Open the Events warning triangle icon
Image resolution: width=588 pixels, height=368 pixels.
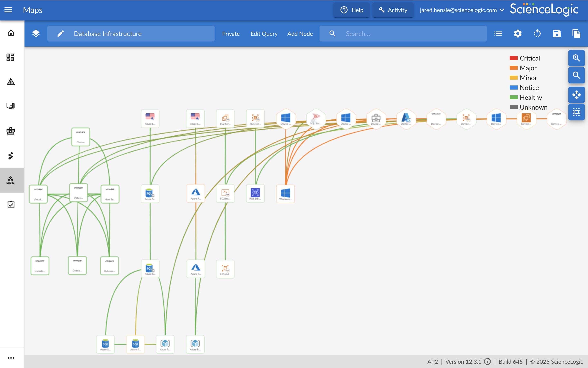click(x=11, y=82)
